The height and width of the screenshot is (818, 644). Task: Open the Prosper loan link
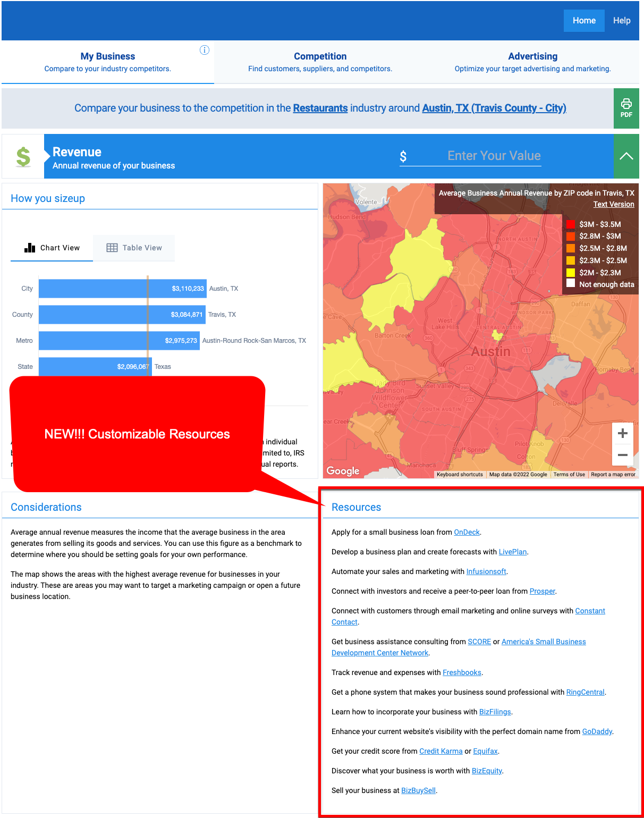542,591
